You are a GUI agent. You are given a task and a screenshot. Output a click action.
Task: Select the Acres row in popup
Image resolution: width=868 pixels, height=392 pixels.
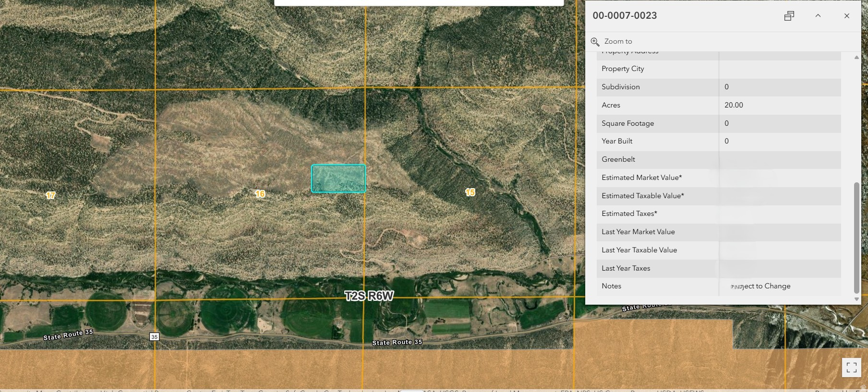pyautogui.click(x=718, y=105)
